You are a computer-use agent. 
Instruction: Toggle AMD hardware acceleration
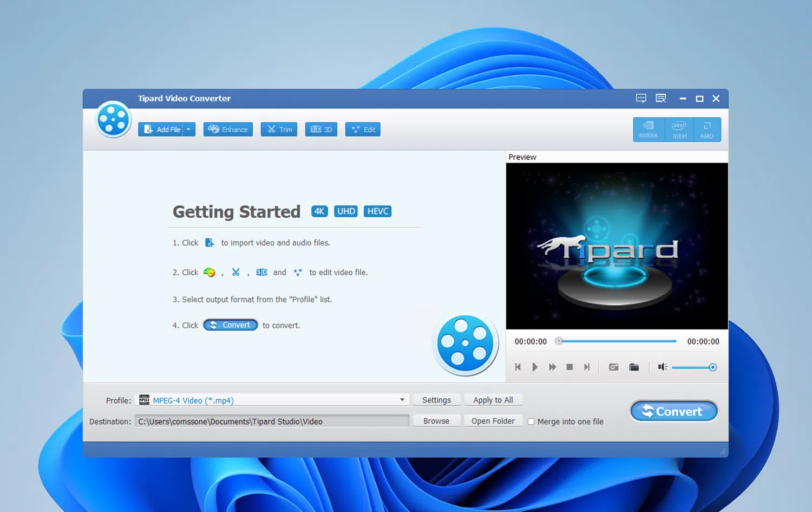click(707, 129)
